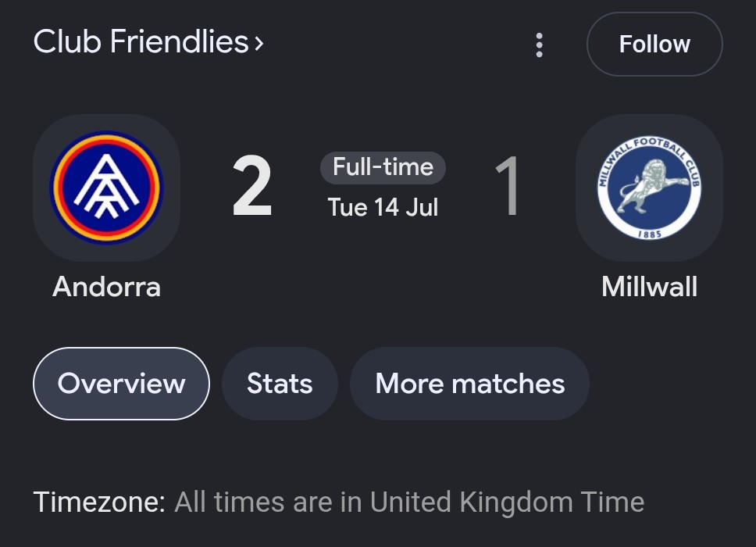Click the Timezone label
756x547 pixels.
click(99, 502)
